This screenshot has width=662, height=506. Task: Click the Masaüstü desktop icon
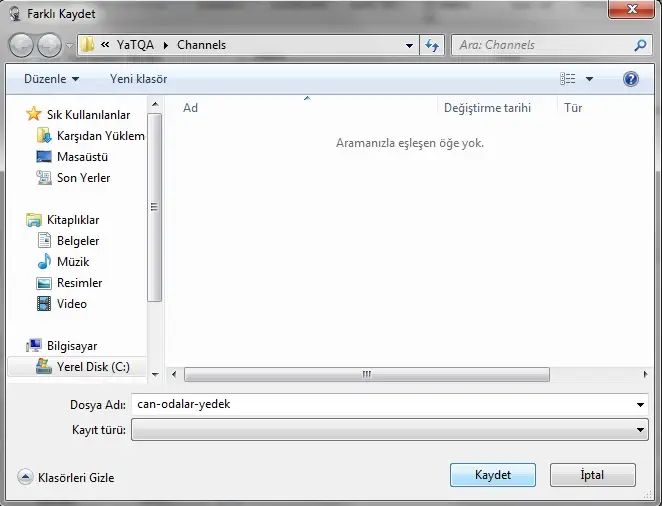click(44, 157)
